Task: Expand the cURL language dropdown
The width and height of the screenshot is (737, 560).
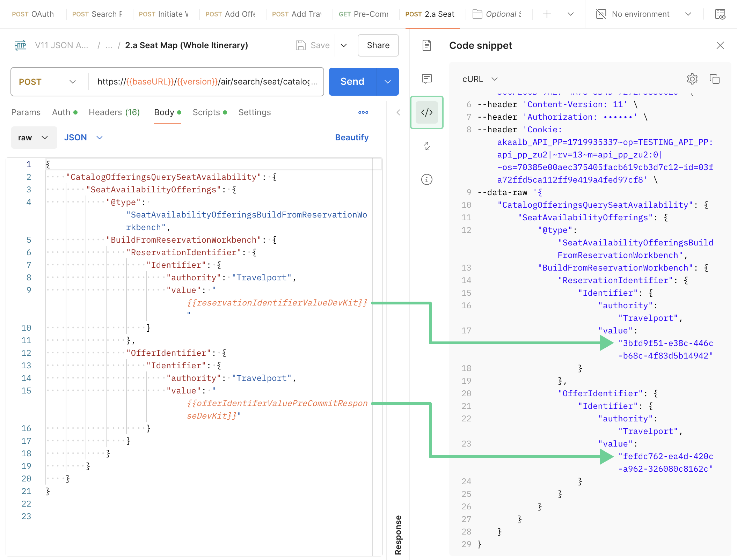Action: pyautogui.click(x=480, y=79)
